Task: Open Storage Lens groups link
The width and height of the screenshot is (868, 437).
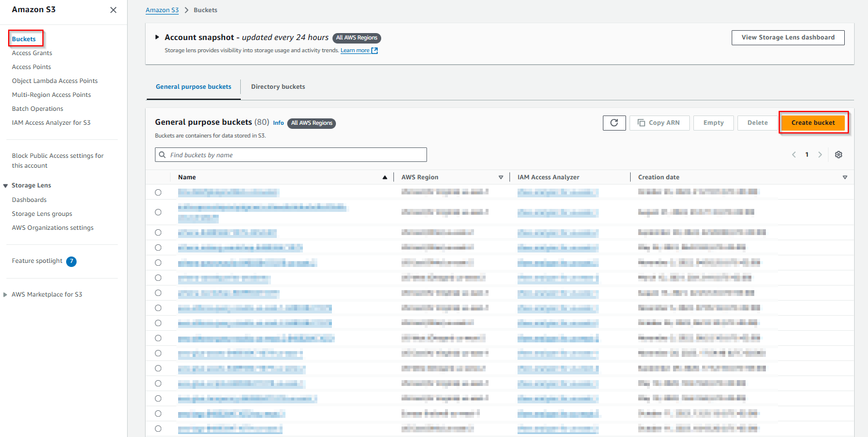Action: coord(42,214)
